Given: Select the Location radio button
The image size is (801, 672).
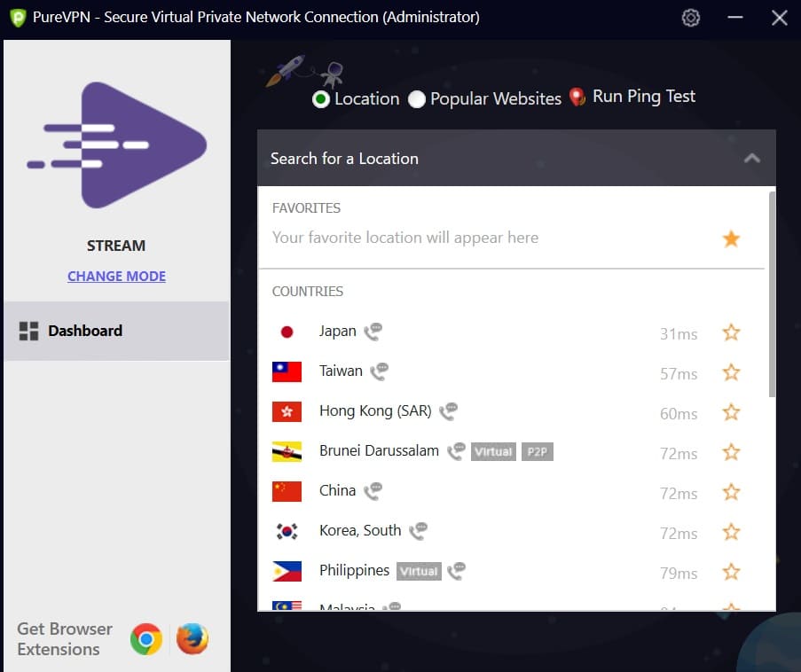Looking at the screenshot, I should 321,99.
